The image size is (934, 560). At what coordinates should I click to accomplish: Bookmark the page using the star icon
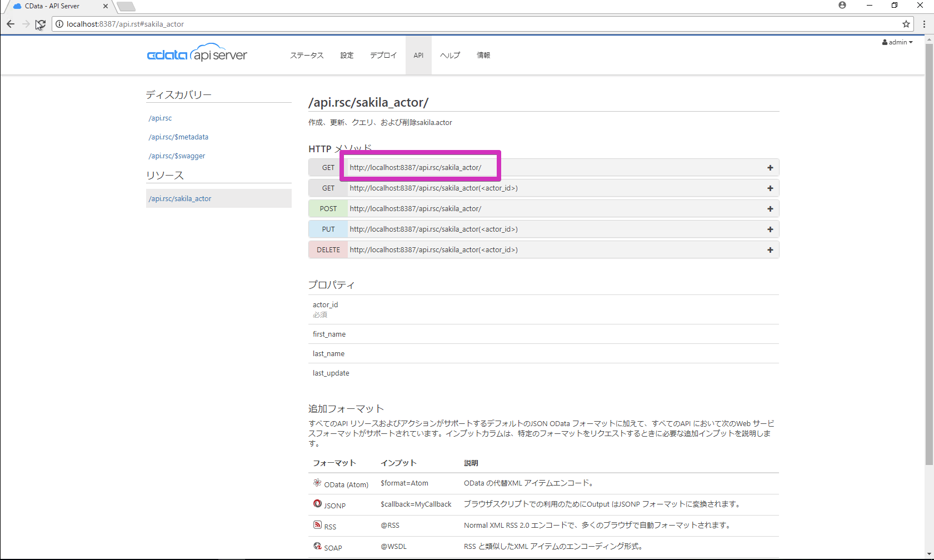[907, 24]
